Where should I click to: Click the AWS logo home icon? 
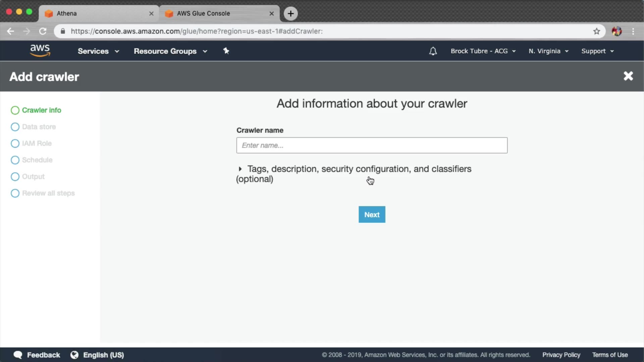[x=40, y=51]
